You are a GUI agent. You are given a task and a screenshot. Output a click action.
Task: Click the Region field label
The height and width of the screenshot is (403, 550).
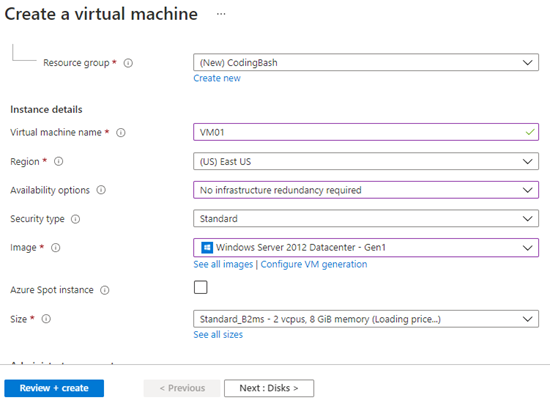click(25, 162)
